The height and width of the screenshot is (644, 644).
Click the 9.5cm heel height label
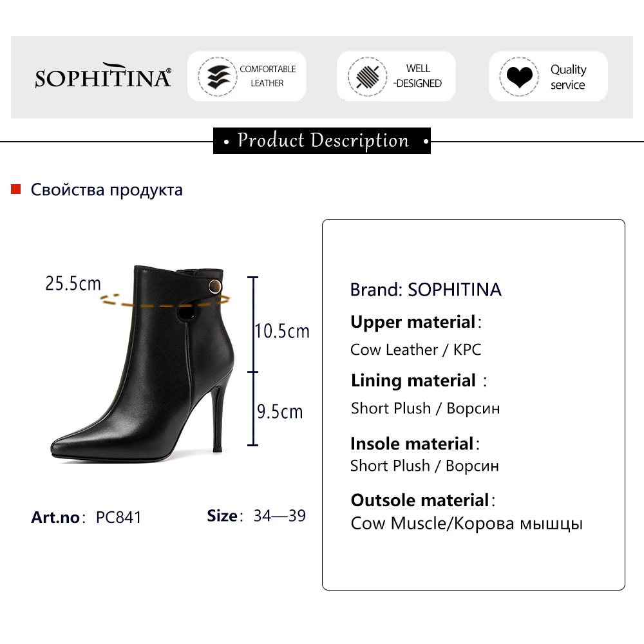point(279,412)
